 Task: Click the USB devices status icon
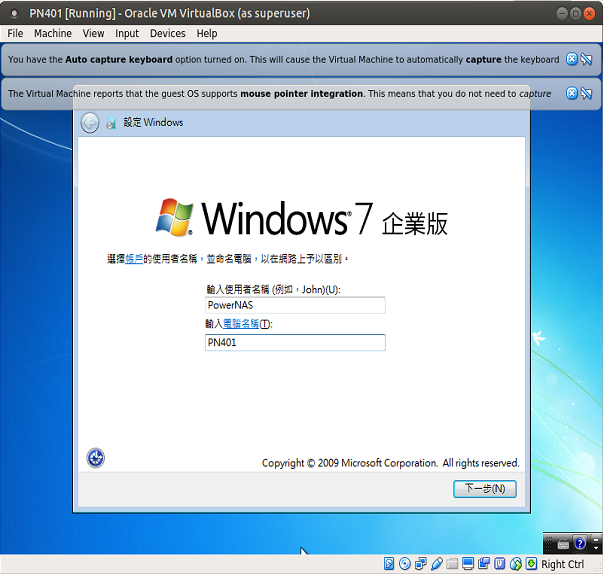pos(437,564)
